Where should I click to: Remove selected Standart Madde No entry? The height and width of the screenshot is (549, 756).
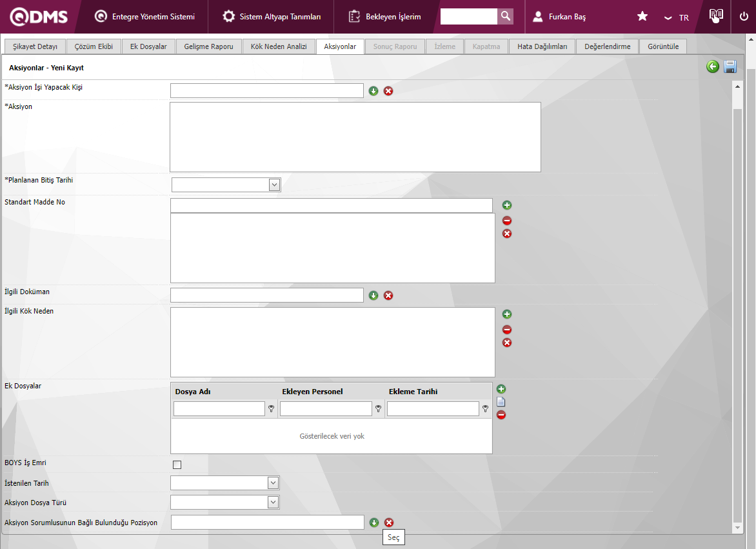507,221
